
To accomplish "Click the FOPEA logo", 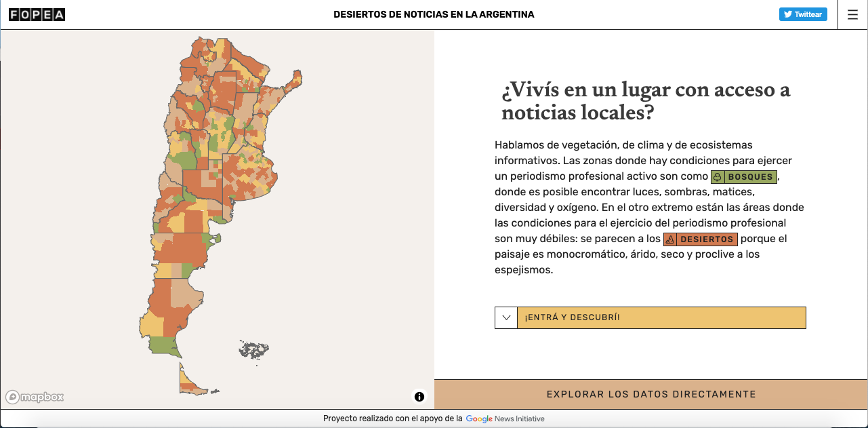I will tap(37, 14).
